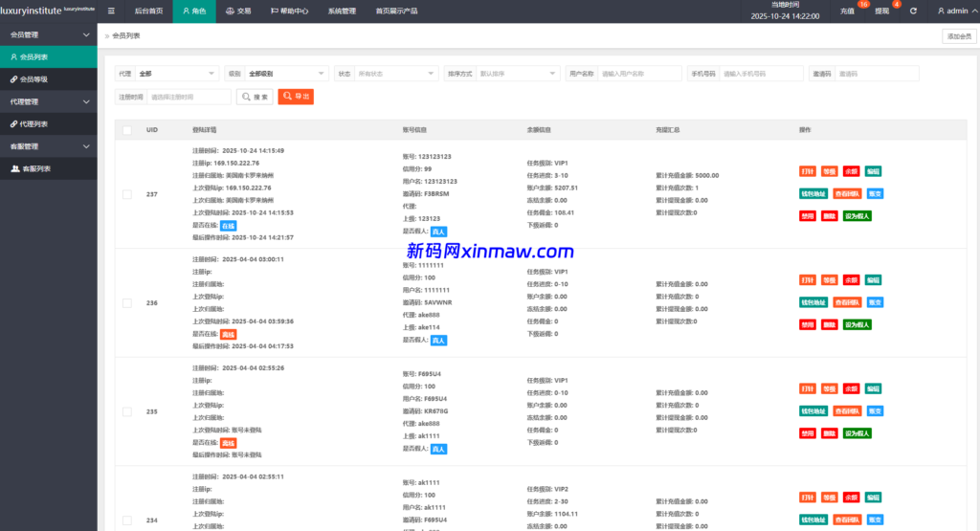Image resolution: width=980 pixels, height=531 pixels.
Task: Tick the checkbox for UID 234
Action: click(x=127, y=520)
